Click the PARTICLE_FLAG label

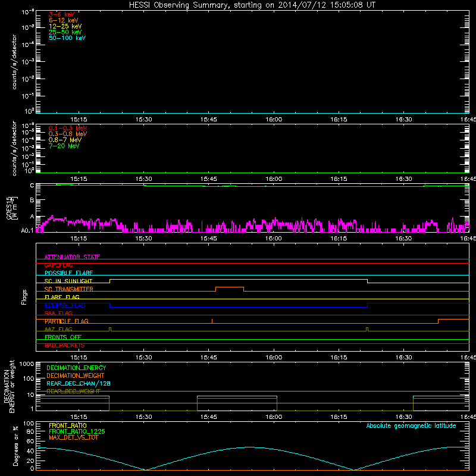67,321
